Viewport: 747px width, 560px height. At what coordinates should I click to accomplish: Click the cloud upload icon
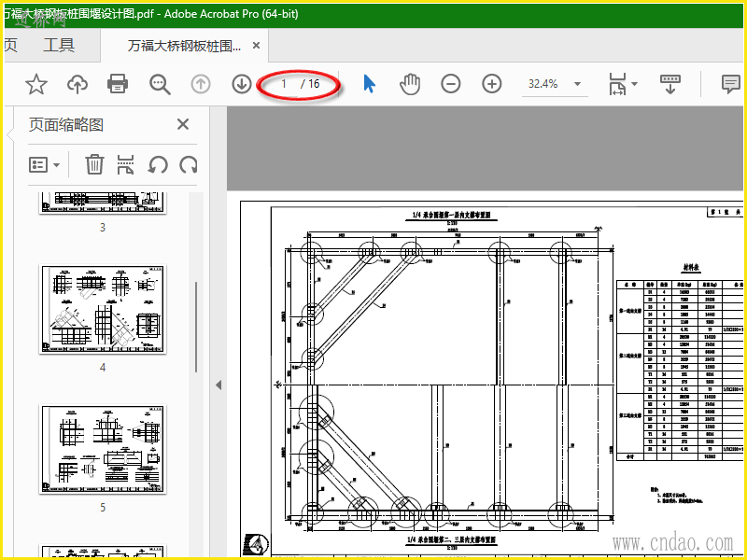pyautogui.click(x=78, y=84)
